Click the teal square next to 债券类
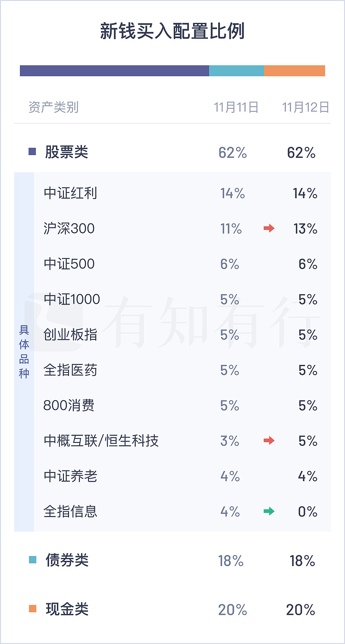This screenshot has width=345, height=644. point(32,560)
